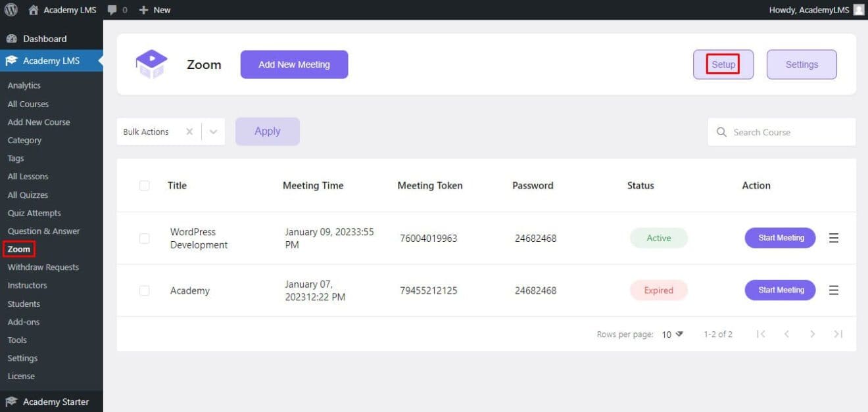Open the Zoom item in the sidebar menu
Viewport: 868px width, 412px height.
[x=18, y=248]
